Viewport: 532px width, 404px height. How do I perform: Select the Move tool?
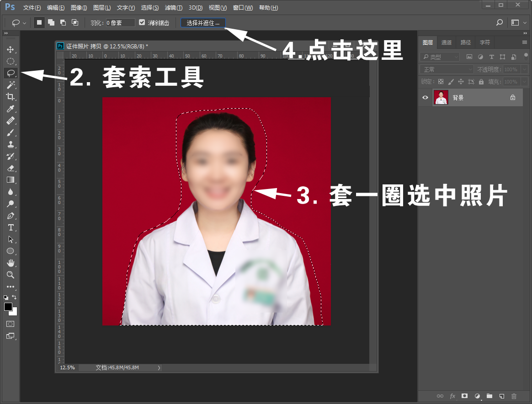click(x=10, y=49)
